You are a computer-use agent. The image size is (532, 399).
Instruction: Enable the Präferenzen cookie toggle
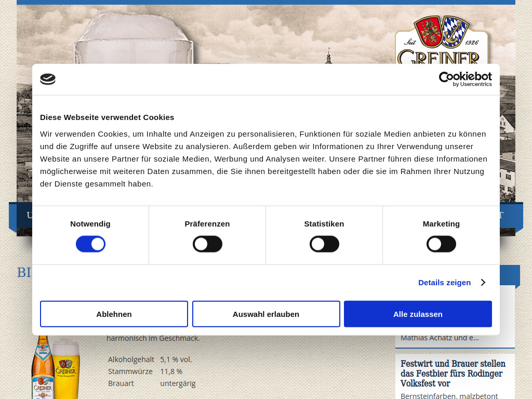coord(207,244)
